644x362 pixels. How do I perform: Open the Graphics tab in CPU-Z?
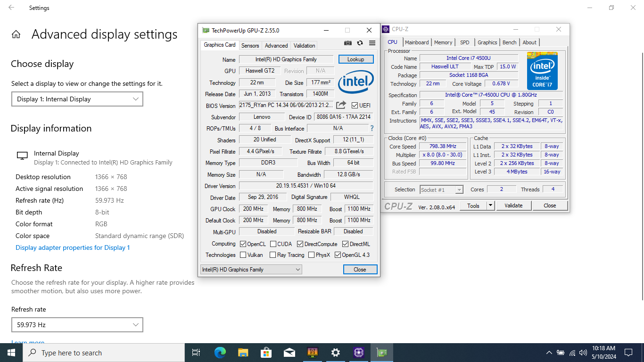(487, 42)
